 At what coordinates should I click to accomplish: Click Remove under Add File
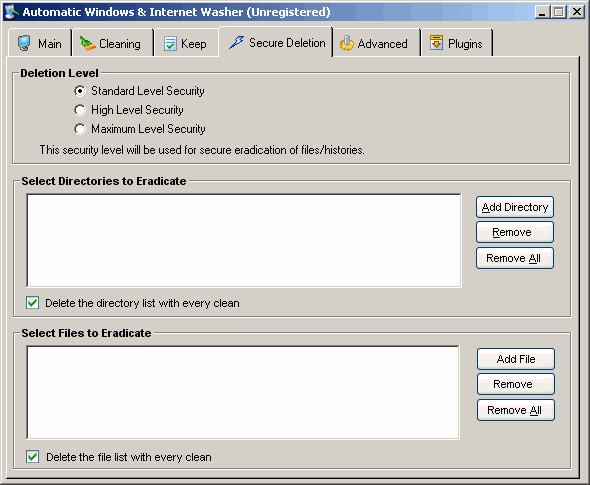[x=516, y=384]
